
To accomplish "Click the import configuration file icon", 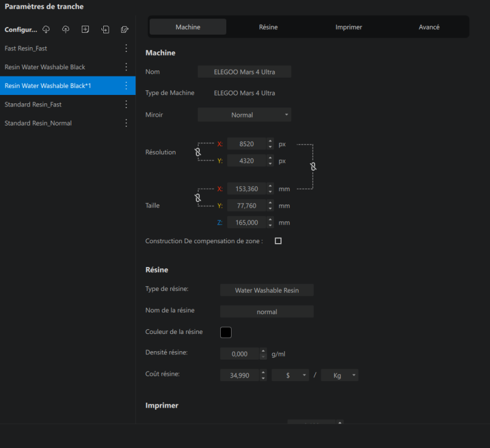I will click(x=105, y=29).
